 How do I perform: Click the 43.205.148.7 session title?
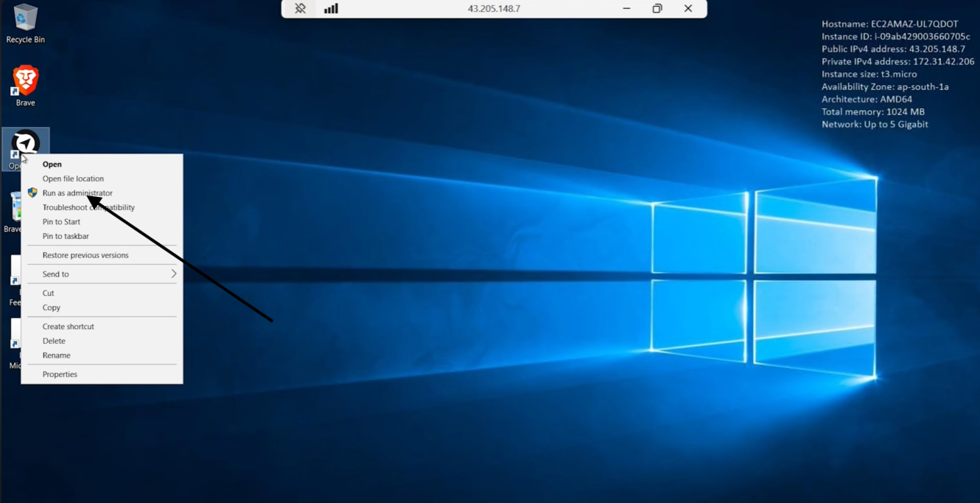(x=494, y=9)
